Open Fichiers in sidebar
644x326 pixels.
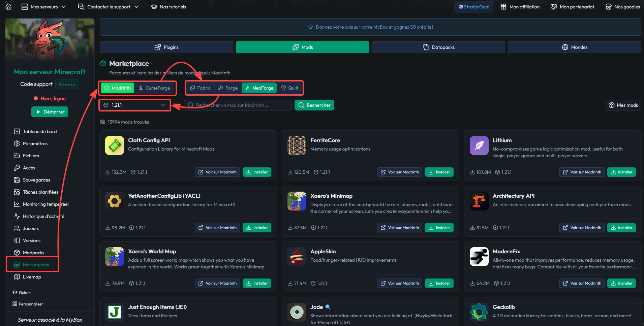coord(26,156)
